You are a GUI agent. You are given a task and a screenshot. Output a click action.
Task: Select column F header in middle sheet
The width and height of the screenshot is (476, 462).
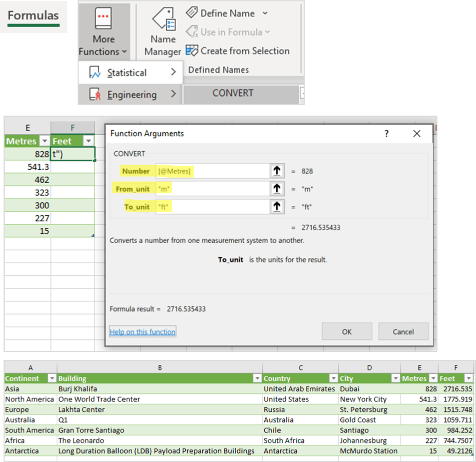point(73,128)
